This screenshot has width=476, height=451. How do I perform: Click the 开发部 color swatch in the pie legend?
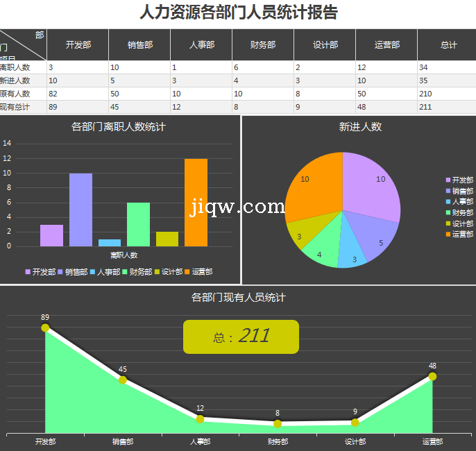tap(448, 180)
